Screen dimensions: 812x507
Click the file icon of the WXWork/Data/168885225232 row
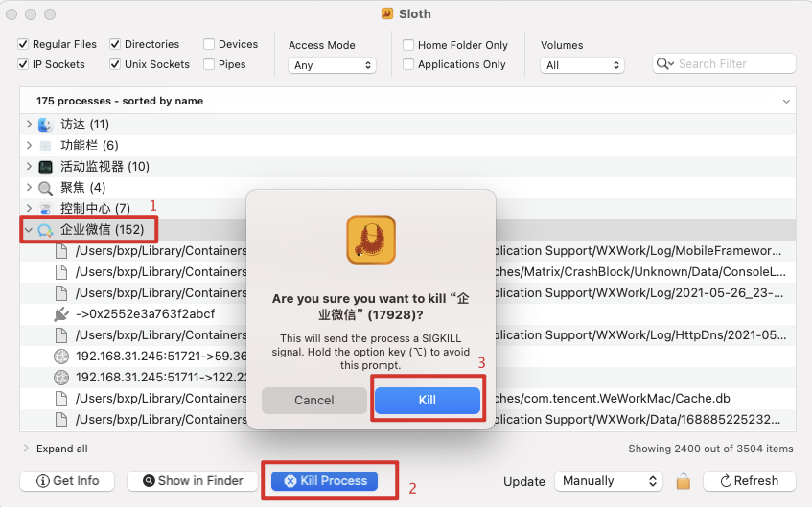click(61, 420)
